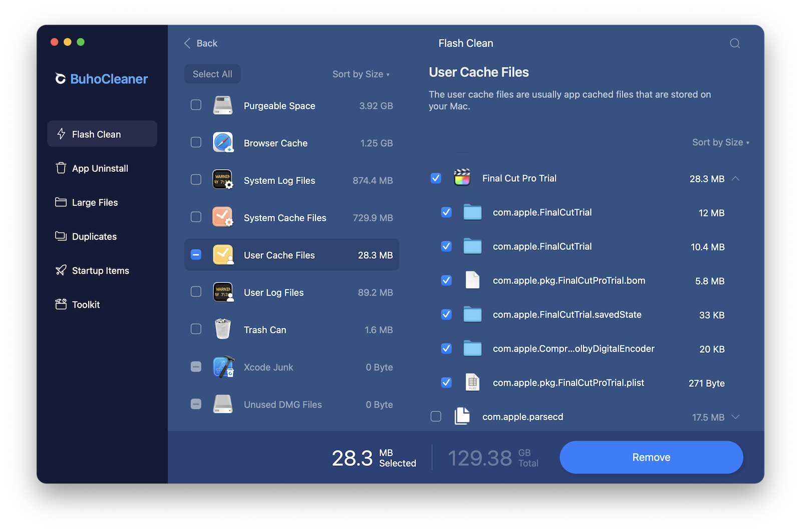Click the Remove button

[x=651, y=457]
